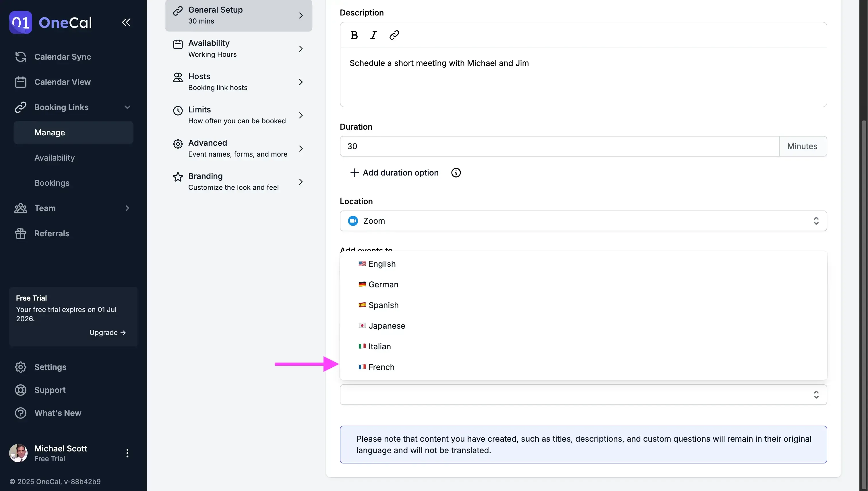This screenshot has height=491, width=868.
Task: Click the Upgrade link in Free Trial
Action: [107, 332]
